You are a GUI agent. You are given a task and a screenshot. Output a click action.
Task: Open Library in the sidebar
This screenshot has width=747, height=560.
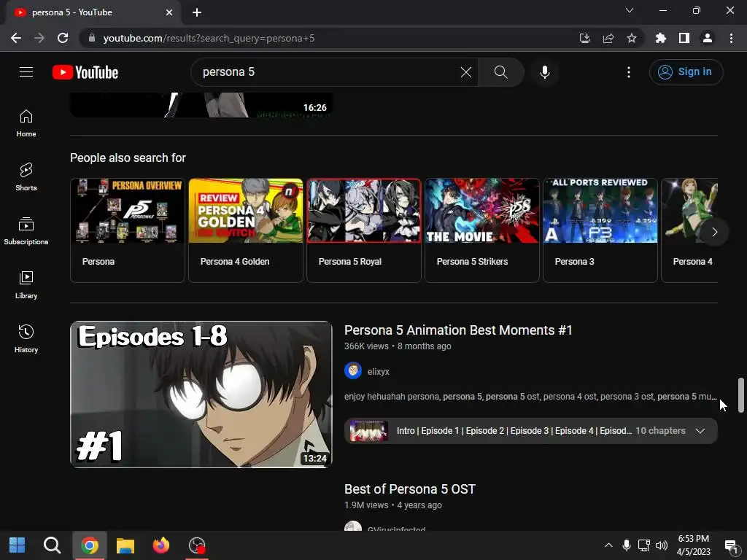(x=26, y=285)
